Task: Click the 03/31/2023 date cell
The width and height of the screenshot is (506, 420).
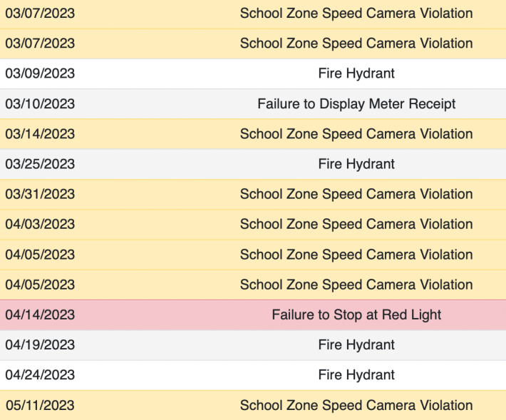Action: pos(40,194)
